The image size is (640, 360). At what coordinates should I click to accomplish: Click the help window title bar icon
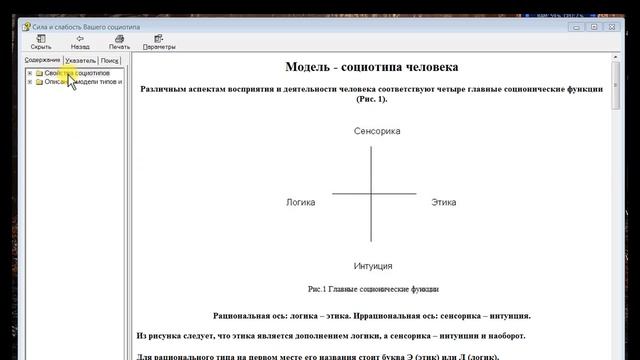[27, 27]
